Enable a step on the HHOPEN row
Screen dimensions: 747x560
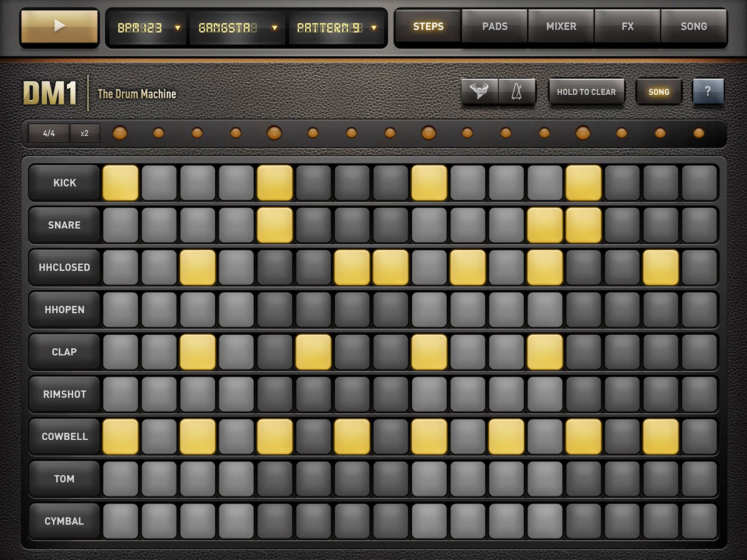(x=120, y=309)
